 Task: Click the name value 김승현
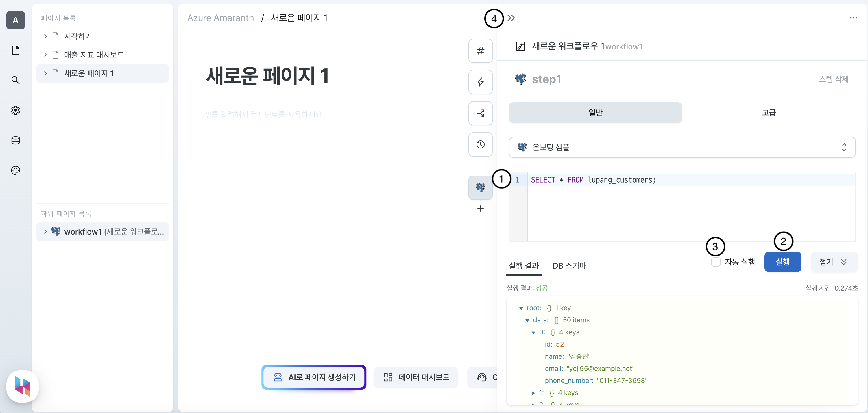579,356
